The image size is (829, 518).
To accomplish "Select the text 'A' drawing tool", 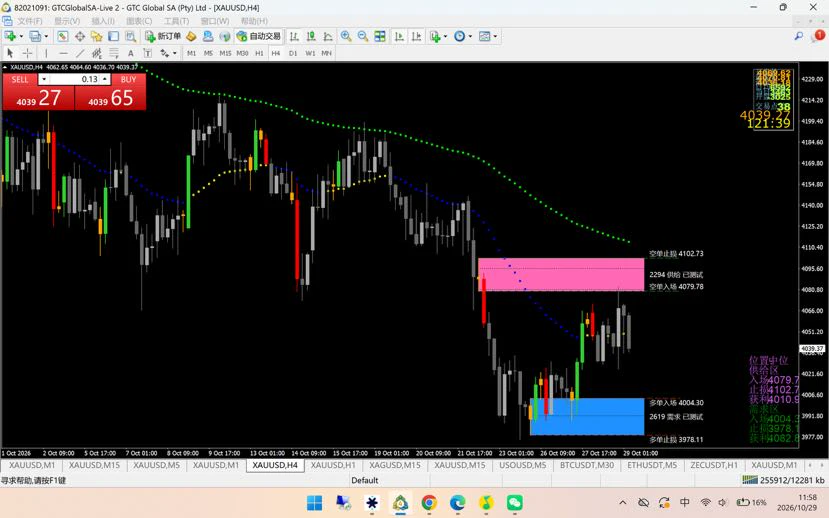I will point(131,53).
